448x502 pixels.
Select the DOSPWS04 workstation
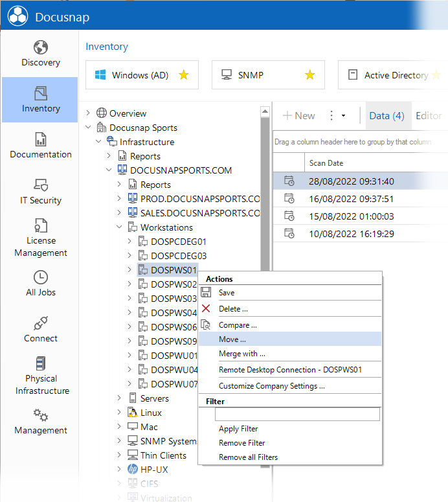click(174, 313)
